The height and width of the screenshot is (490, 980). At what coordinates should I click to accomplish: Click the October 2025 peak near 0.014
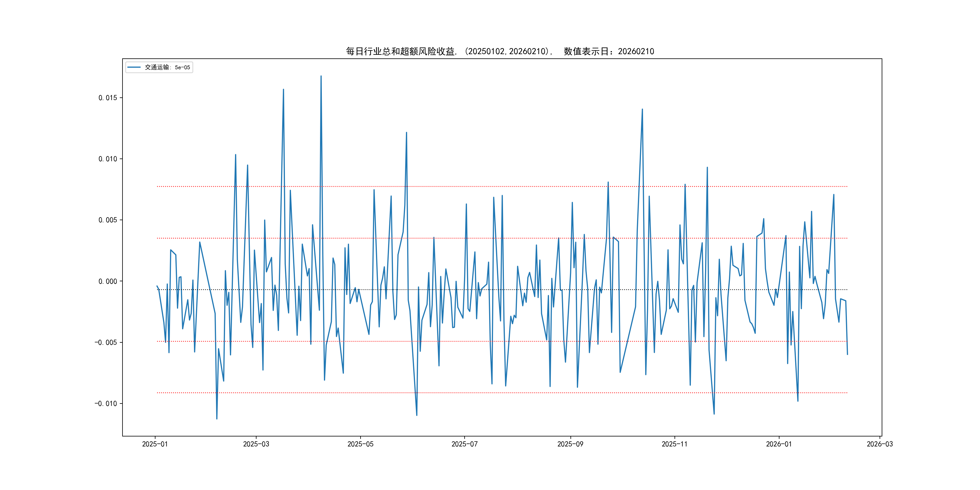click(x=642, y=109)
